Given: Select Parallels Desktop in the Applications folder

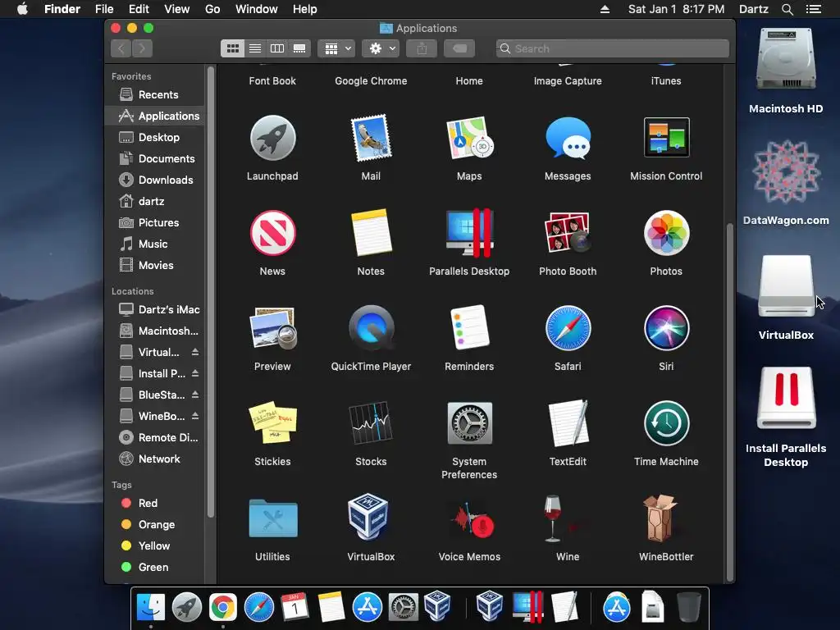Looking at the screenshot, I should coord(469,233).
